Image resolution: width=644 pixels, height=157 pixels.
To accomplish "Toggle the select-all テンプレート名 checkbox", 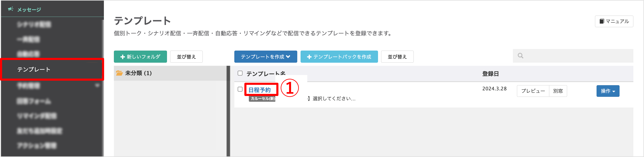I will pyautogui.click(x=240, y=73).
